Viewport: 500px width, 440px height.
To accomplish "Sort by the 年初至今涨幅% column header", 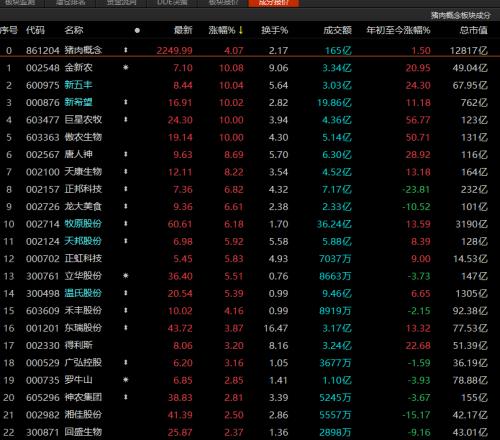I will tap(398, 30).
